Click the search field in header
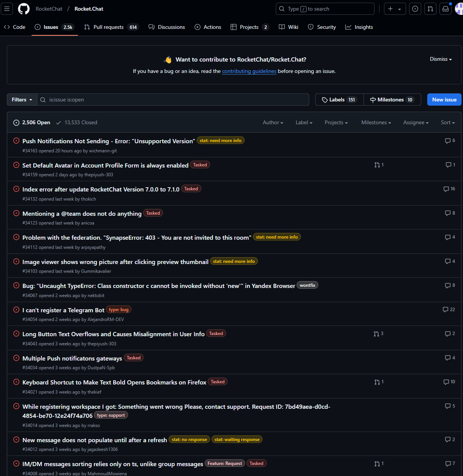Image resolution: width=463 pixels, height=476 pixels. pyautogui.click(x=325, y=9)
